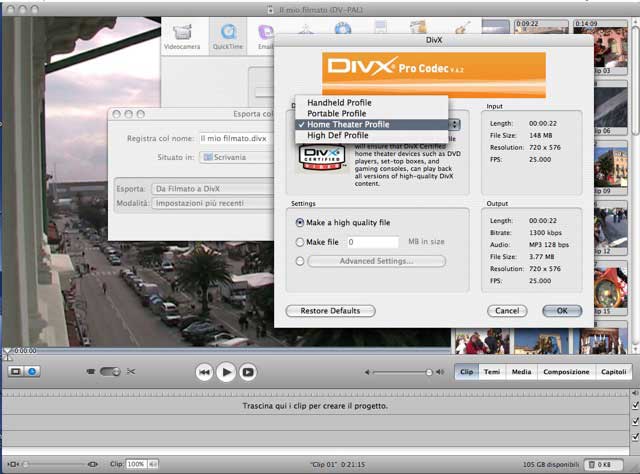Toggle the third timeline track checkbox
This screenshot has height=474, width=640.
[x=636, y=437]
